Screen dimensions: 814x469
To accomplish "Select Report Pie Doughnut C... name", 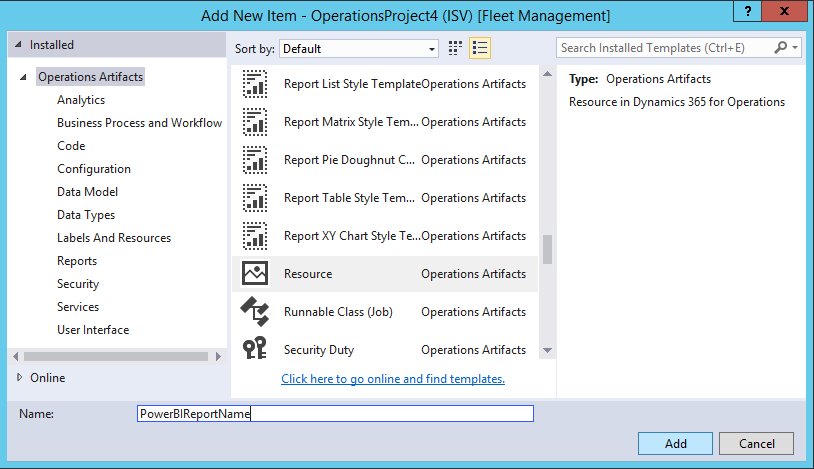I will point(349,160).
